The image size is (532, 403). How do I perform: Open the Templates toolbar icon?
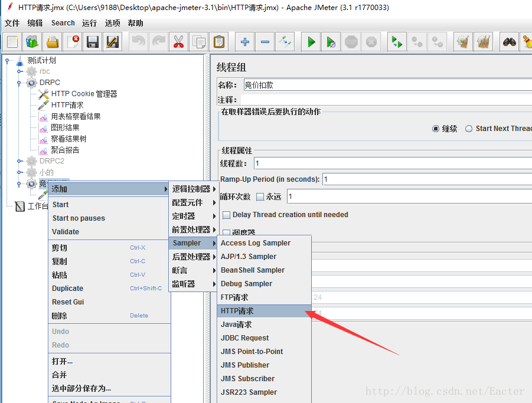click(32, 42)
